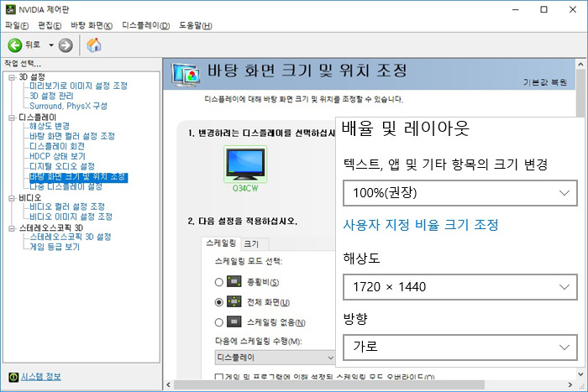Collapse the 비디오 tree node
Screen dimensions: 588x392
pyautogui.click(x=12, y=198)
